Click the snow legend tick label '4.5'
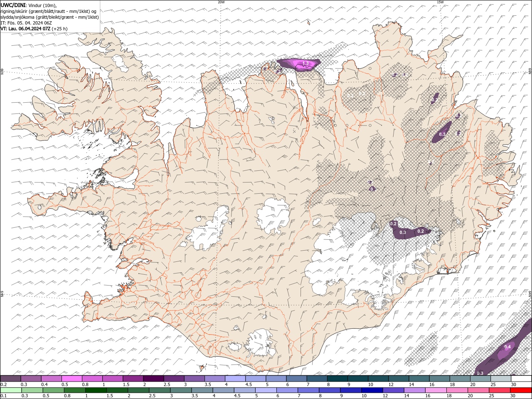This screenshot has height=399, width=532. coord(249,384)
